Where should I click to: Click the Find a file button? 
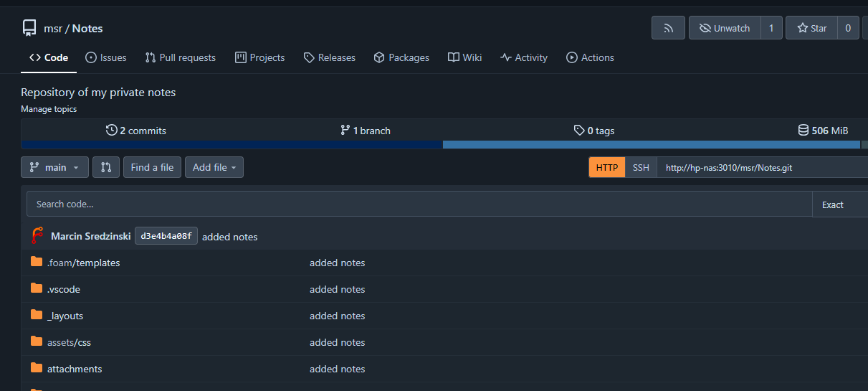point(152,167)
